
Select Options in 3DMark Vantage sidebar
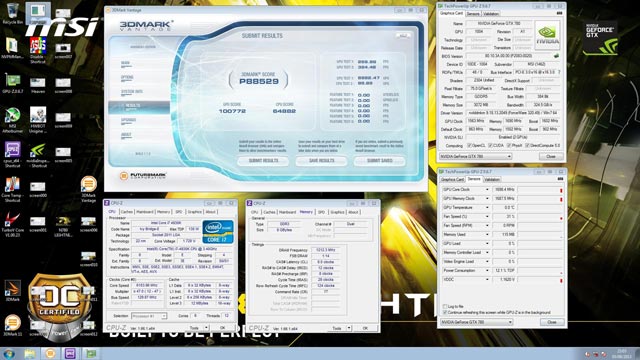(x=127, y=78)
